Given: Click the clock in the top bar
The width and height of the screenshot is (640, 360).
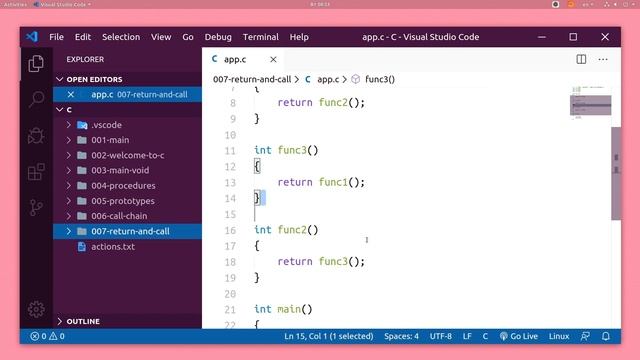Looking at the screenshot, I should click(320, 4).
